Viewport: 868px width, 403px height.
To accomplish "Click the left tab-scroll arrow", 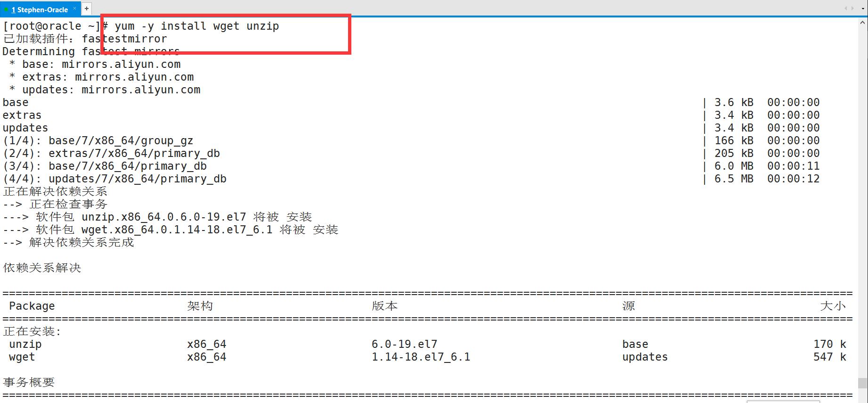I will pyautogui.click(x=846, y=8).
